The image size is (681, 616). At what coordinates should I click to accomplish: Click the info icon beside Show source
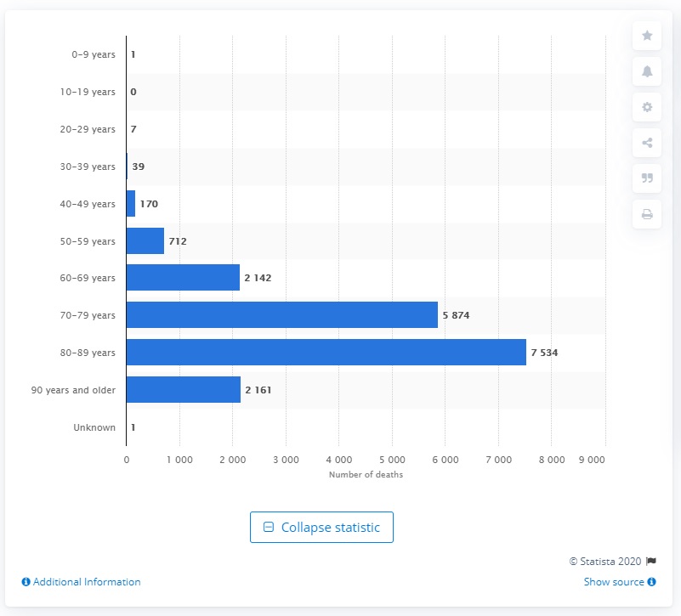coord(651,582)
